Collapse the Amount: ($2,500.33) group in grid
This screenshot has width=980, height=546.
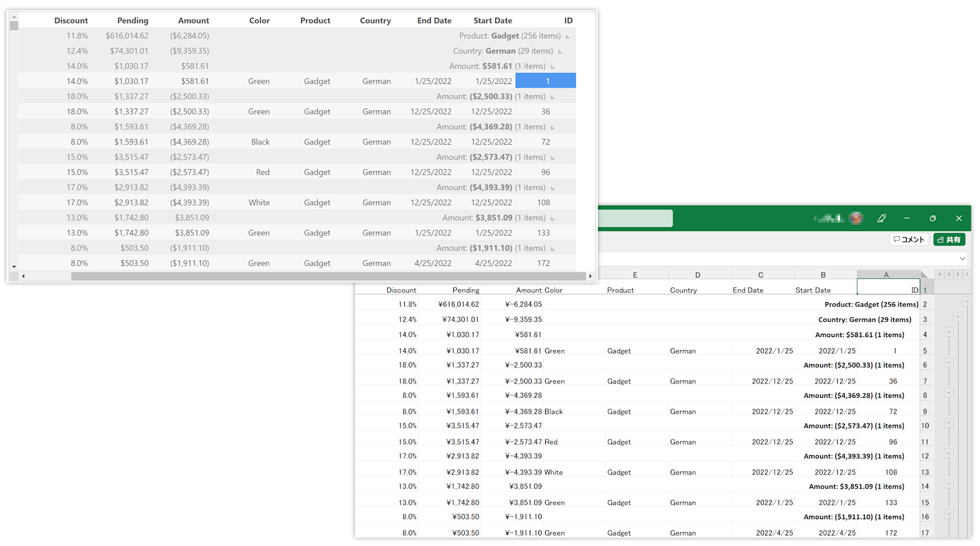coord(552,97)
